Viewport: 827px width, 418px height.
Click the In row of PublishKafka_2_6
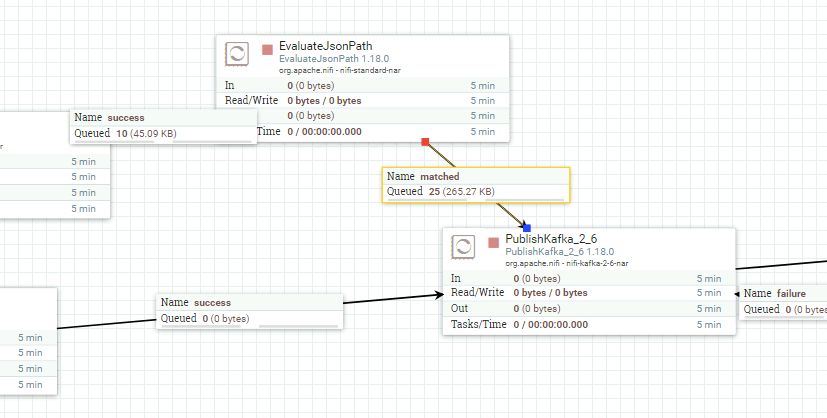589,278
